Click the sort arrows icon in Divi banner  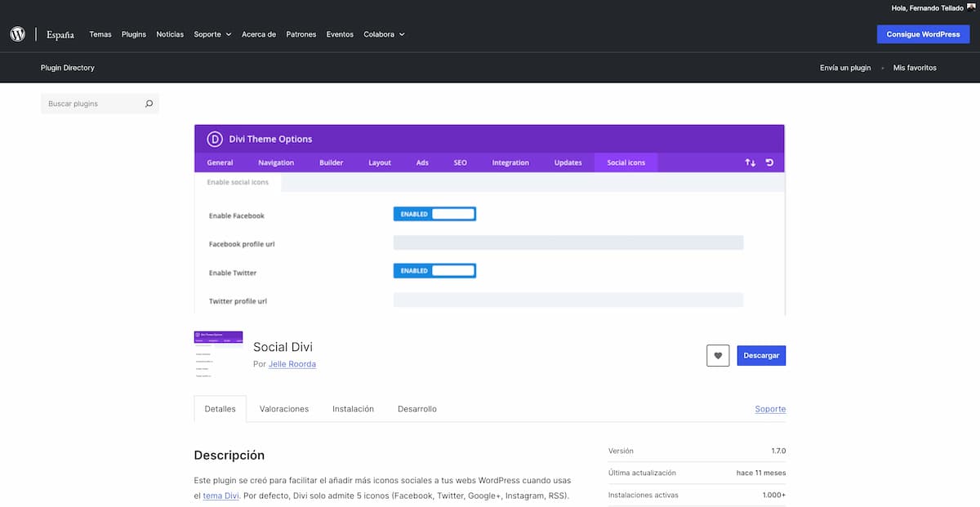[750, 162]
